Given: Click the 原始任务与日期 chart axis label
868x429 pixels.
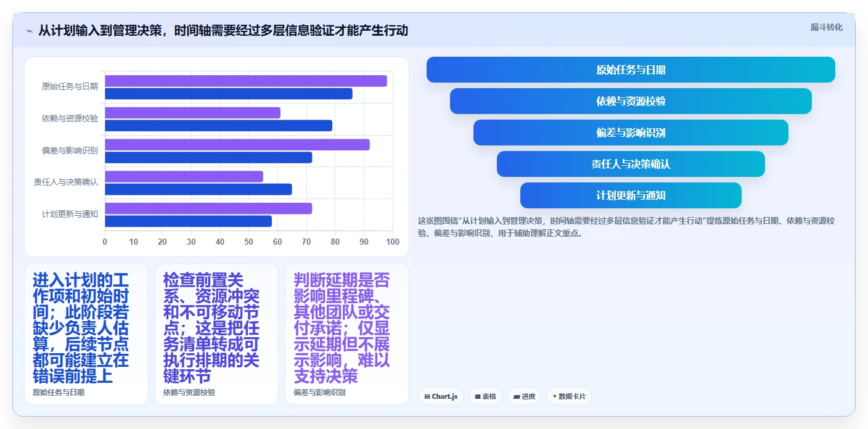Looking at the screenshot, I should pyautogui.click(x=70, y=86).
